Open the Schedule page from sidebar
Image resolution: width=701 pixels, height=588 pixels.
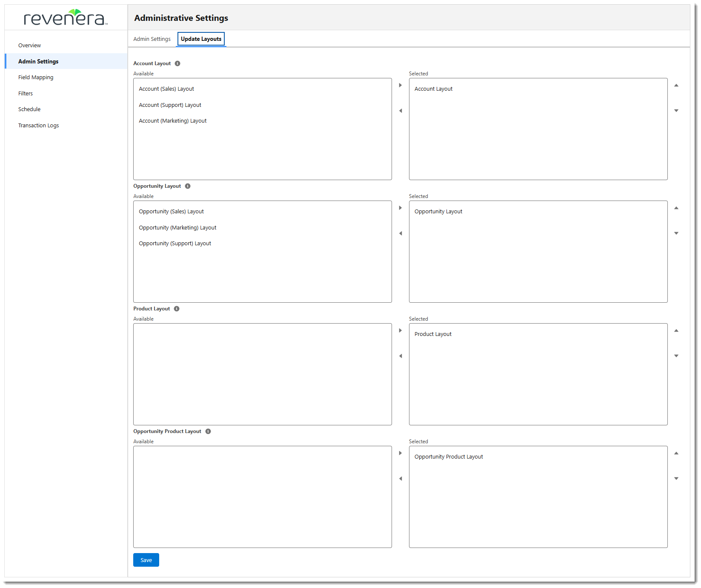29,109
